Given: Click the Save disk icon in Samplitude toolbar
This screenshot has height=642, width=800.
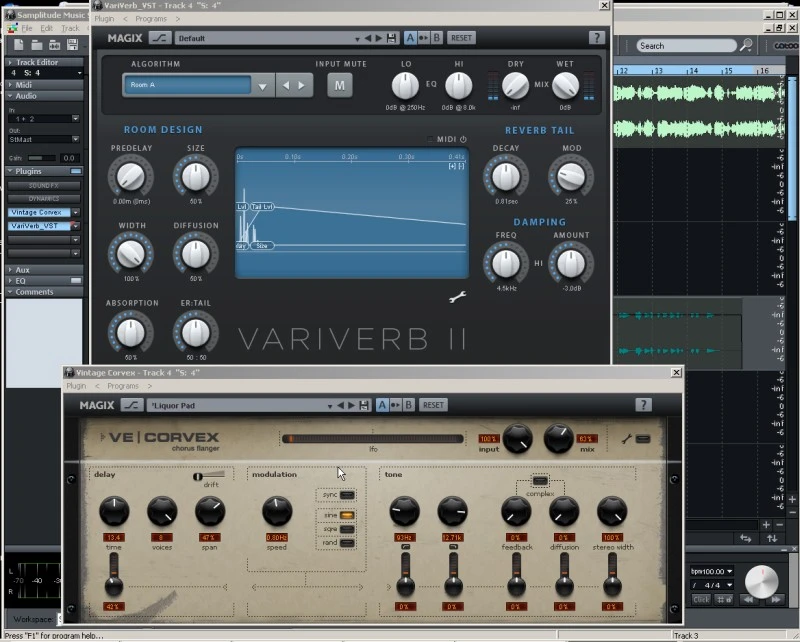Looking at the screenshot, I should click(72, 45).
